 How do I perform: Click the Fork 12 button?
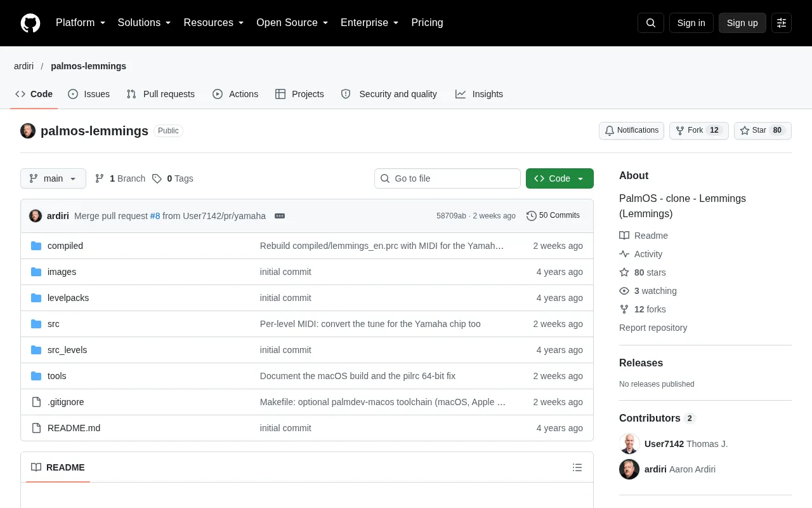699,131
